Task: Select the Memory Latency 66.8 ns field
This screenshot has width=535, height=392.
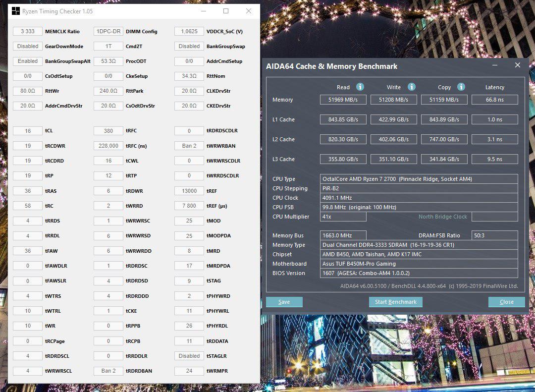Action: [495, 100]
